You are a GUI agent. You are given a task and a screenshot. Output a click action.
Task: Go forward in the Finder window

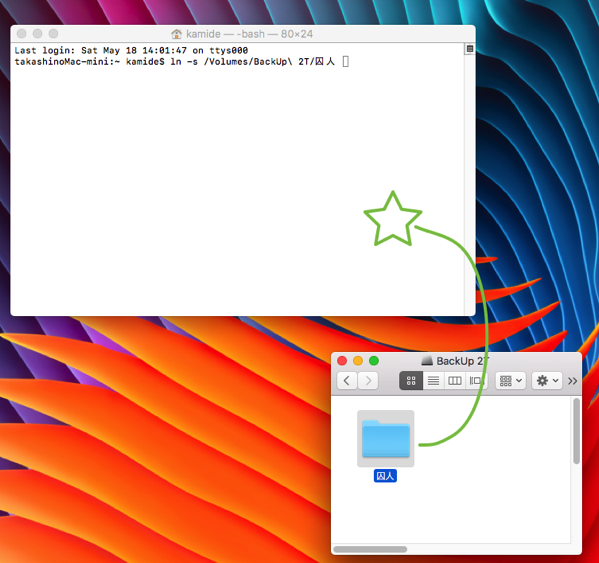pyautogui.click(x=368, y=381)
